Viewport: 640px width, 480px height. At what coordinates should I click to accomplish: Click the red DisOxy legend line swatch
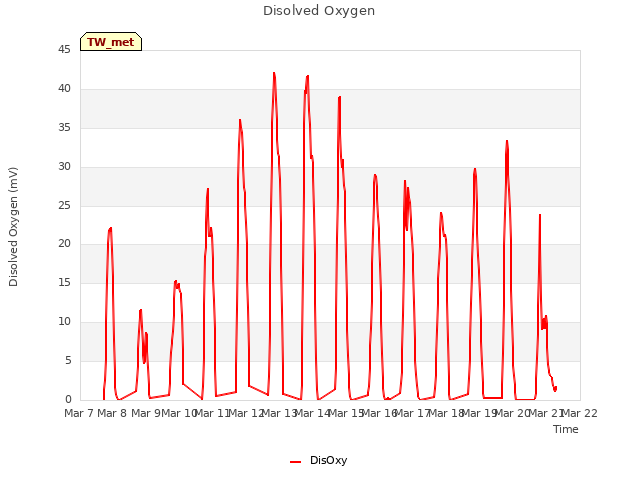(296, 462)
